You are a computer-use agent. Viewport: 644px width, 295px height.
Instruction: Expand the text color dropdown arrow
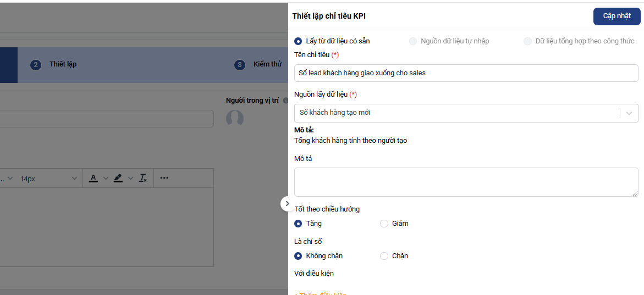coord(106,178)
